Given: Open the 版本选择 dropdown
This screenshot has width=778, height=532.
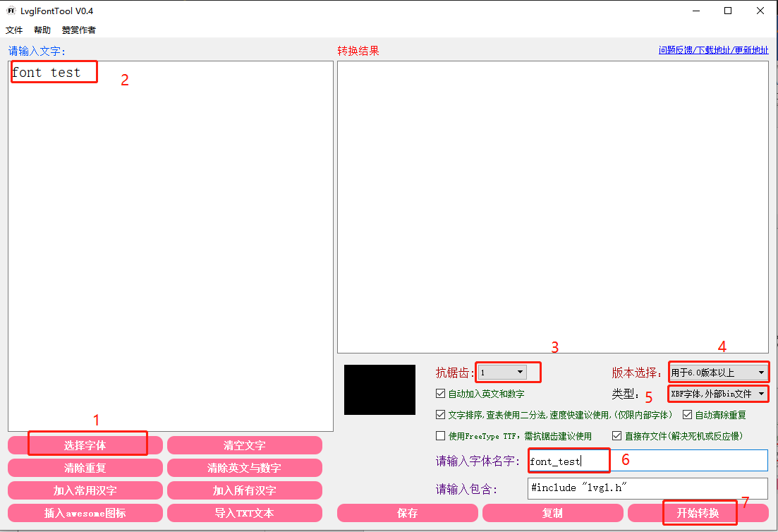Looking at the screenshot, I should (x=717, y=373).
